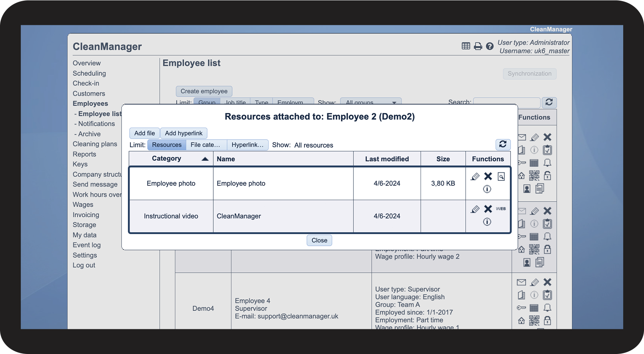Screen dimensions: 644x354
Task: Delete the Employee photo resource
Action: (488, 176)
